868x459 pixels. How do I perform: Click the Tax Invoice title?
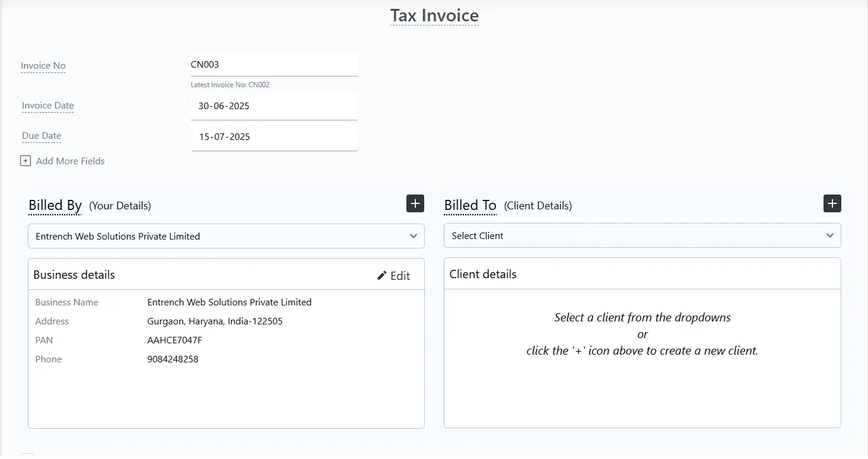(x=434, y=15)
